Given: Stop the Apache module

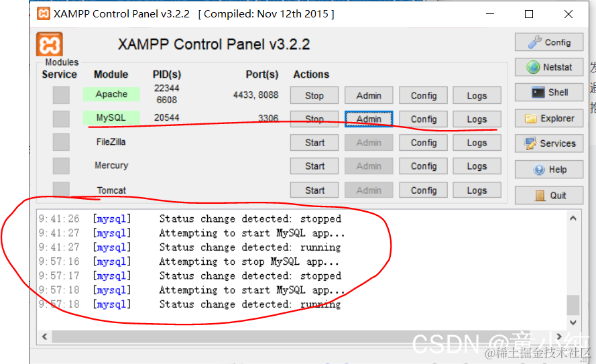Looking at the screenshot, I should [314, 95].
